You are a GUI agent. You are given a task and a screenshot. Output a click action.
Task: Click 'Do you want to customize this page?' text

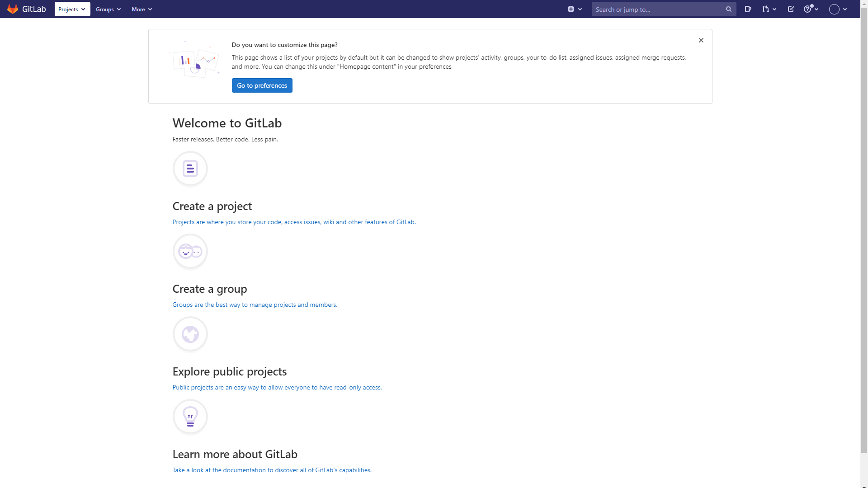click(285, 45)
